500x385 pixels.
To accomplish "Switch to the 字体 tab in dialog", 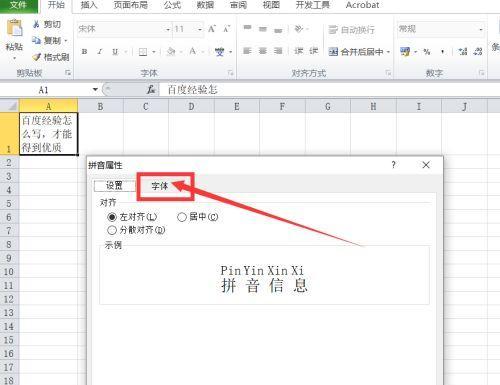I will click(160, 186).
